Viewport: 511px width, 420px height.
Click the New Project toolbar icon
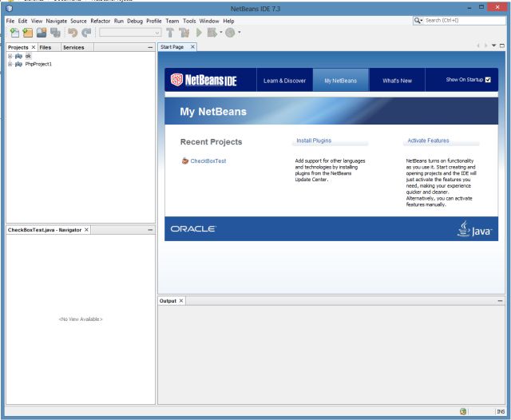(28, 33)
